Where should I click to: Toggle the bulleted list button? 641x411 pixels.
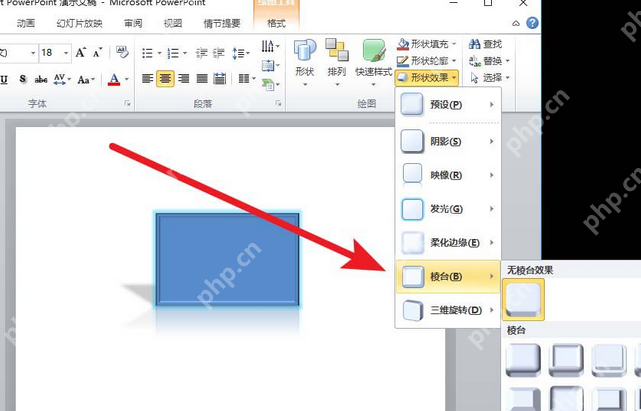click(x=147, y=53)
